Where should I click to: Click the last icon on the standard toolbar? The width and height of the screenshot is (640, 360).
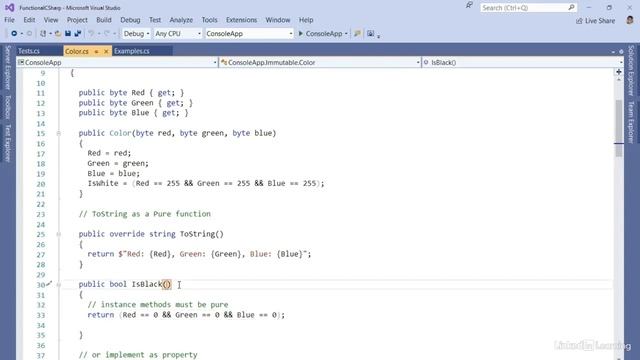(370, 33)
